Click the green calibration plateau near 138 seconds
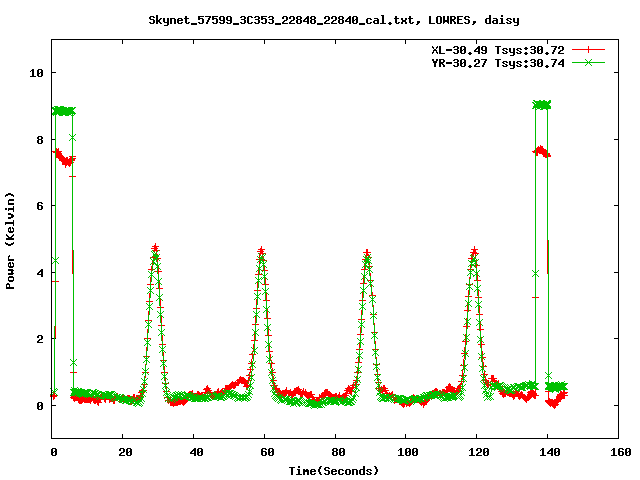This screenshot has width=640, height=480. 542,105
